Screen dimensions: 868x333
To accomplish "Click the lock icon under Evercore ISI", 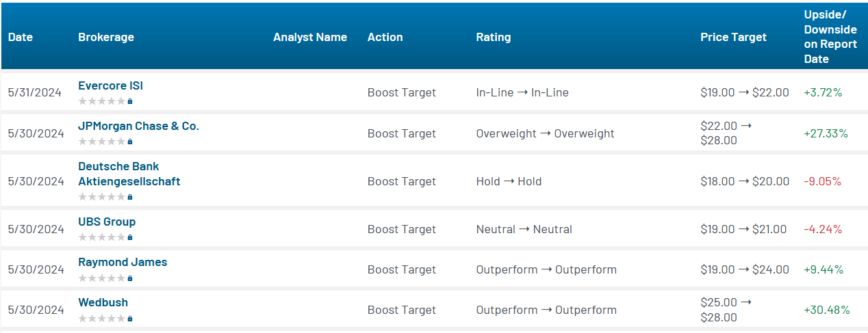I will (x=130, y=101).
